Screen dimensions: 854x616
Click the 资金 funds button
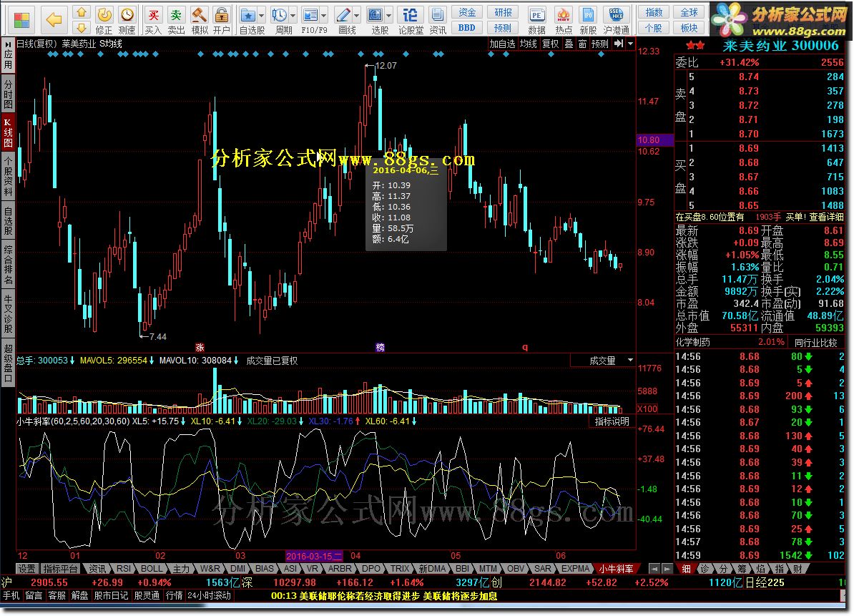(x=467, y=13)
